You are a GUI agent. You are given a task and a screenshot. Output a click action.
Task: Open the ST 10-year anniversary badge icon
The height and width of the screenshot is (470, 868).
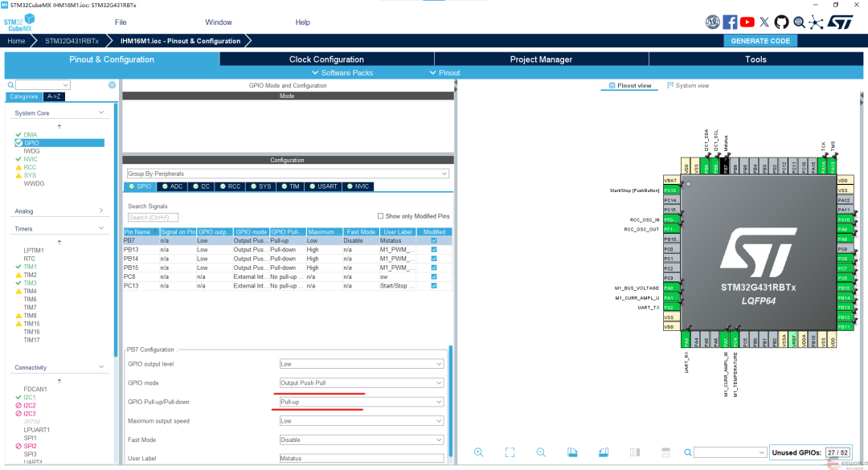point(712,22)
